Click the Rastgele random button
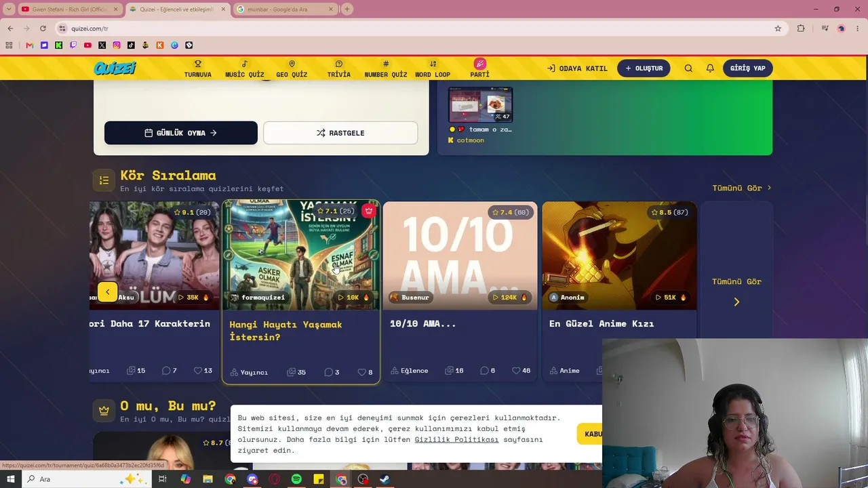868x488 pixels. (x=340, y=133)
